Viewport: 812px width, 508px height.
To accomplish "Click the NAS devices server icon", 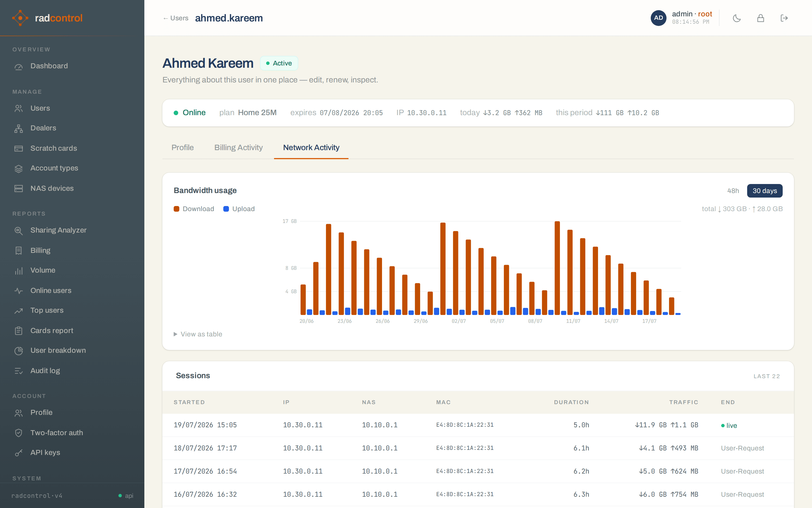I will (19, 189).
